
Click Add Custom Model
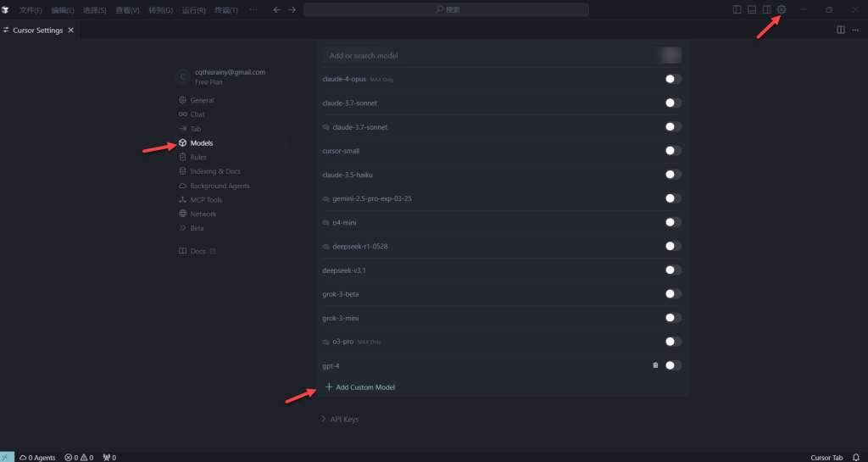click(359, 387)
